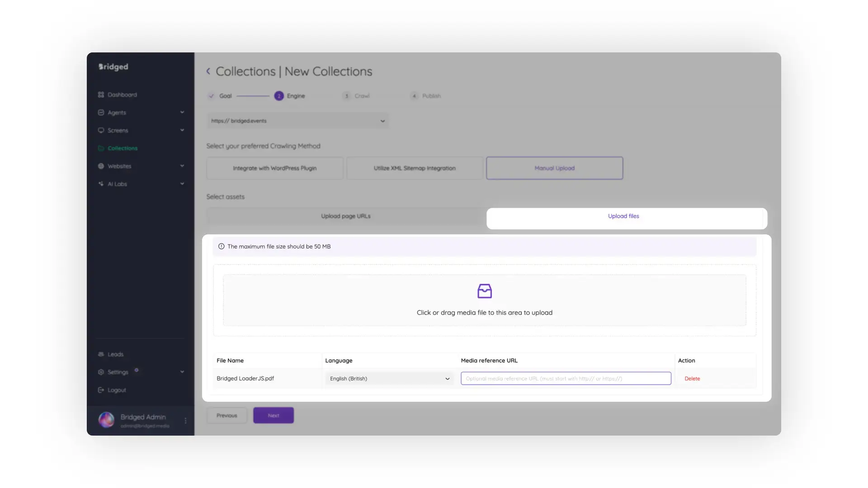Select the Websites globe icon
868x488 pixels.
click(101, 166)
